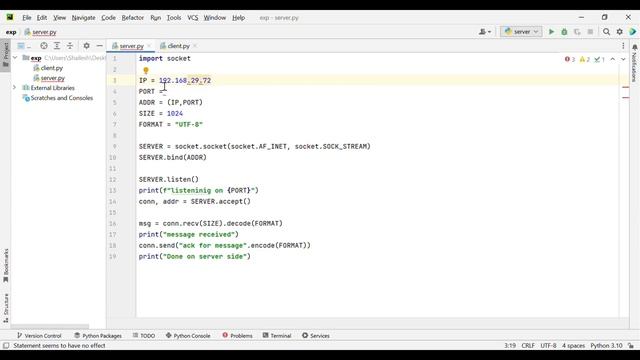Click the read-only lock status icon
This screenshot has height=360, width=640.
click(x=631, y=346)
